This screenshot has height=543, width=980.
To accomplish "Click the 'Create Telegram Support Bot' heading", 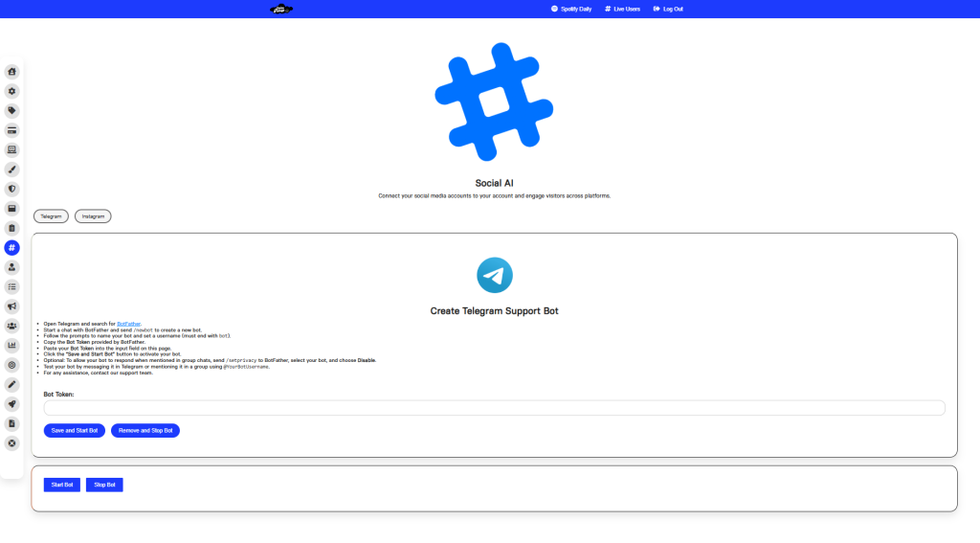I will [x=495, y=311].
